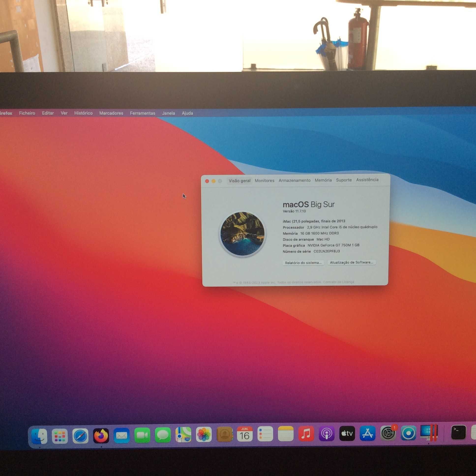
Task: Click the Atualização de Software button
Action: point(352,263)
